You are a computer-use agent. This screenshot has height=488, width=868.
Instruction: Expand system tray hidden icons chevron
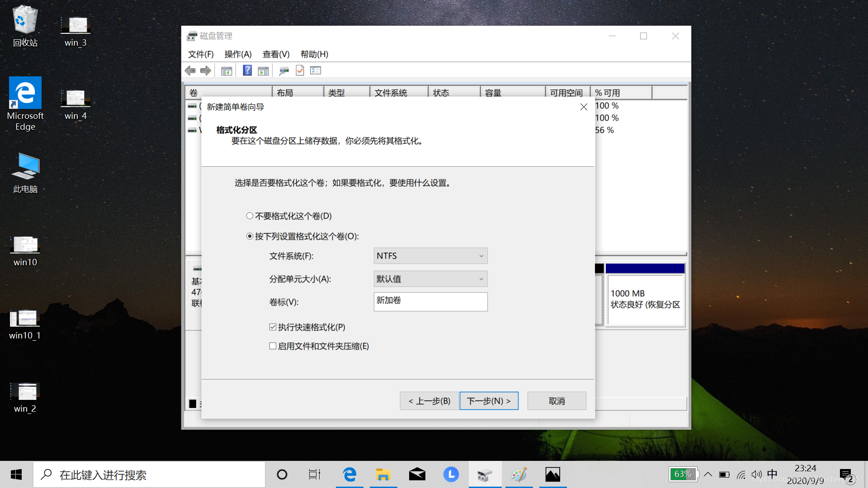tap(708, 474)
